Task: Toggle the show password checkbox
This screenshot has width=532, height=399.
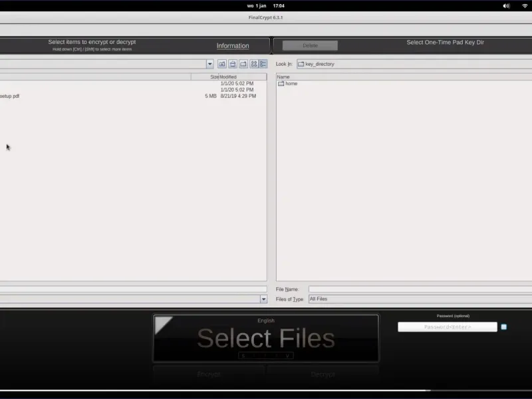Action: 504,327
